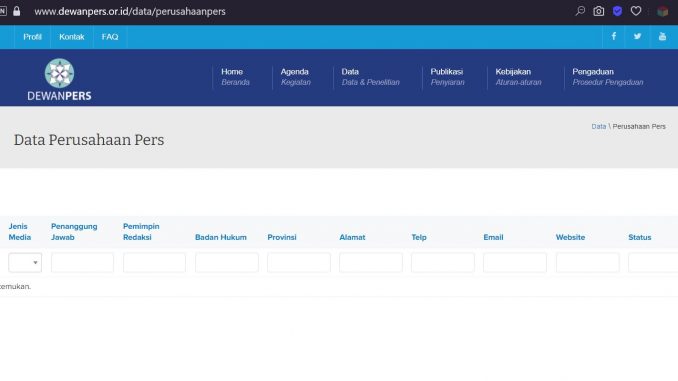
Task: Open the Publikasi Penyiaran menu
Action: [447, 77]
